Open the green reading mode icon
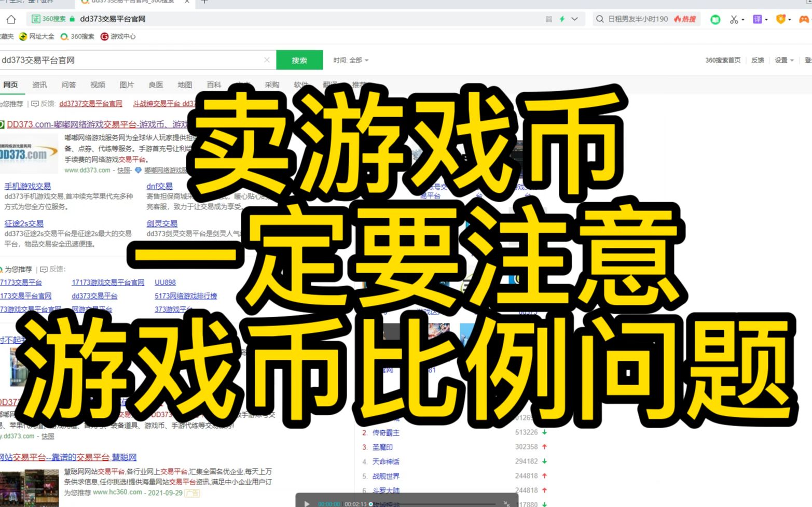 [x=715, y=20]
